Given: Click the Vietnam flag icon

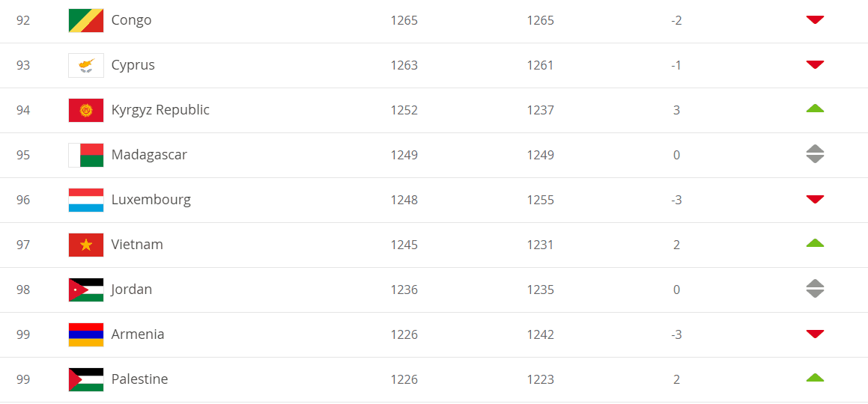Looking at the screenshot, I should (86, 245).
